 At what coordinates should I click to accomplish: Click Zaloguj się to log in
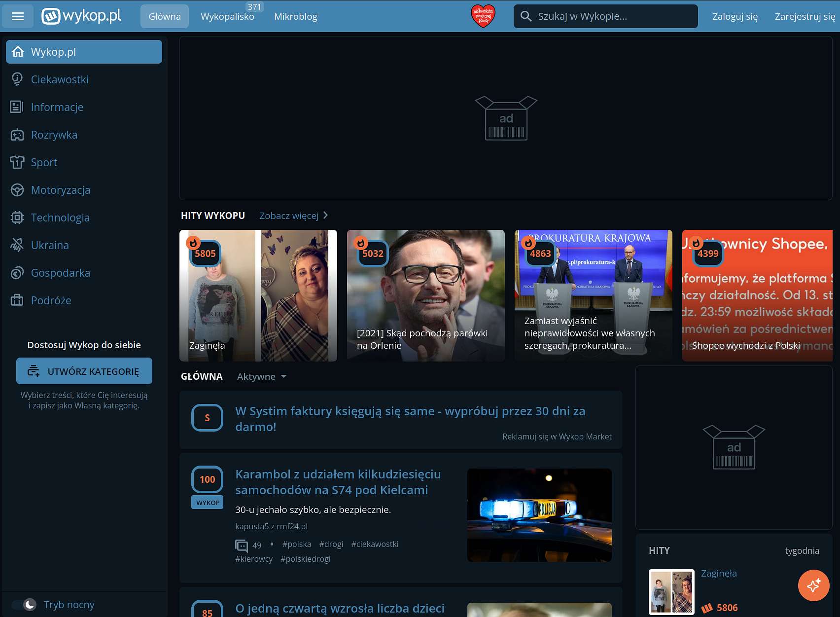[735, 16]
